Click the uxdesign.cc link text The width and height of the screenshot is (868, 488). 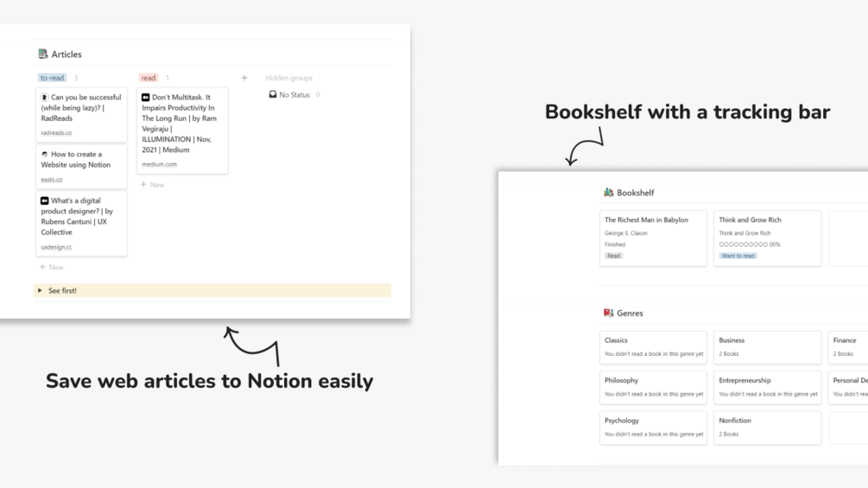coord(56,247)
